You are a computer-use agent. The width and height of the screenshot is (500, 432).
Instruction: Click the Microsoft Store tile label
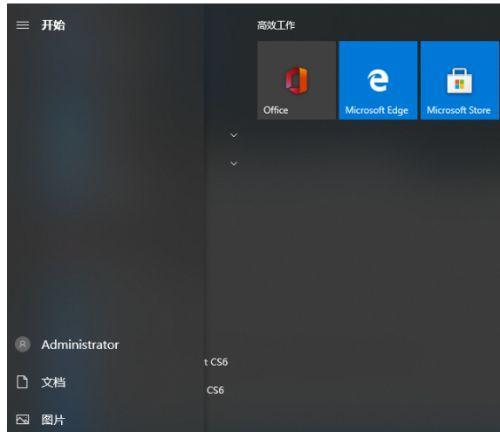click(x=459, y=110)
